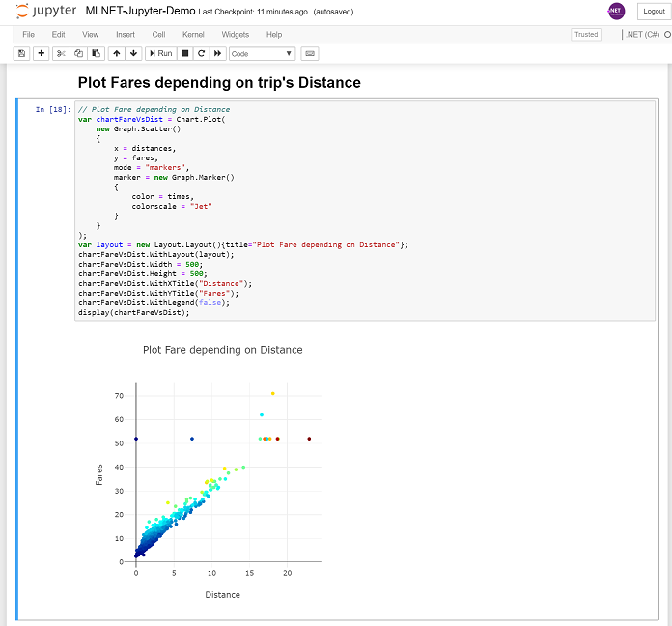Click the x-axis tick label 15
Image resolution: width=672 pixels, height=626 pixels.
click(x=249, y=573)
